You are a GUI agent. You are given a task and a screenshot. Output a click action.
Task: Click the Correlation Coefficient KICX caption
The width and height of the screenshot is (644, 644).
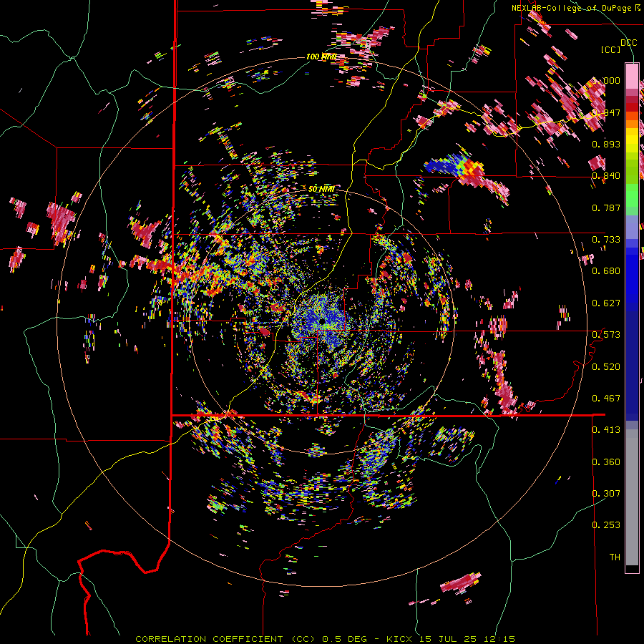pyautogui.click(x=325, y=639)
